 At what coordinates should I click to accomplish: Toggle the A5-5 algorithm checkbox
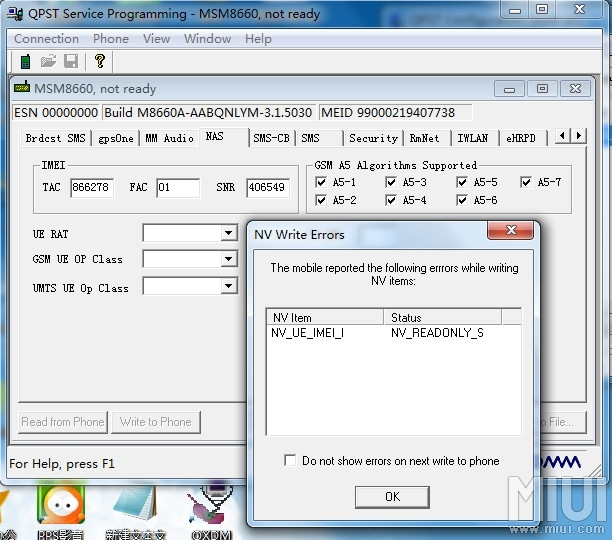(462, 182)
